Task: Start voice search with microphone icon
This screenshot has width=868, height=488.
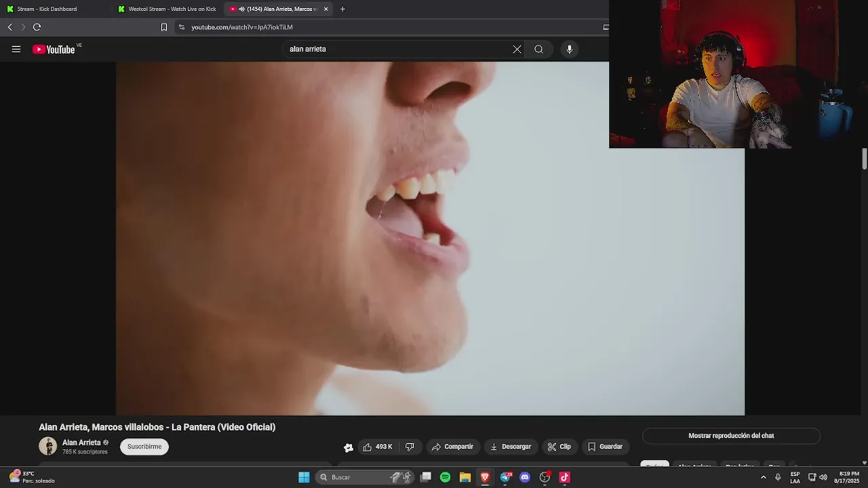Action: (x=569, y=49)
